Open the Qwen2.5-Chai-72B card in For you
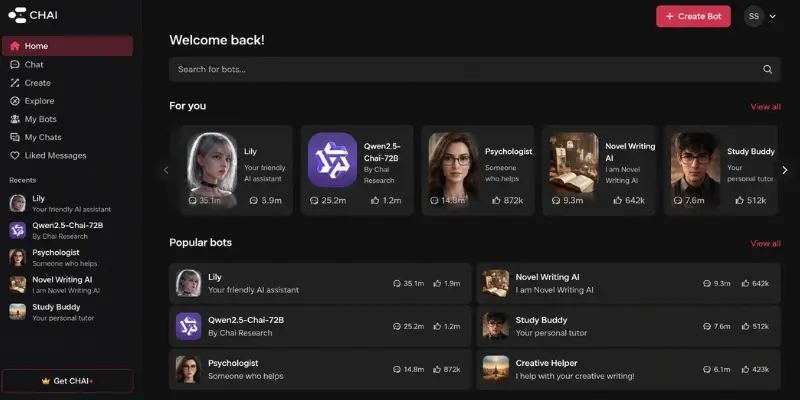The height and width of the screenshot is (400, 800). [357, 170]
